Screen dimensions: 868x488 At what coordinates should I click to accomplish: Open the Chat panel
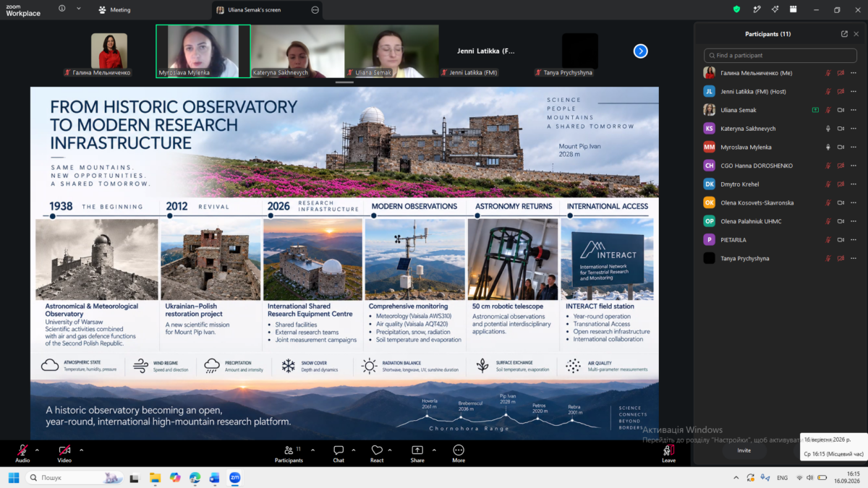click(339, 453)
